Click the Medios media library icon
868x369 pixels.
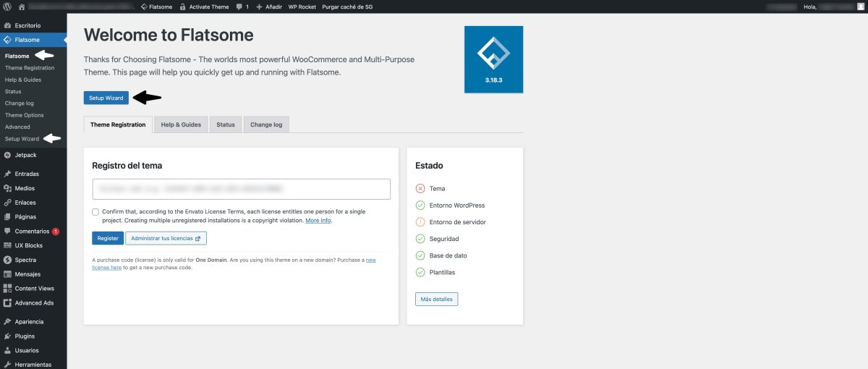coord(7,188)
